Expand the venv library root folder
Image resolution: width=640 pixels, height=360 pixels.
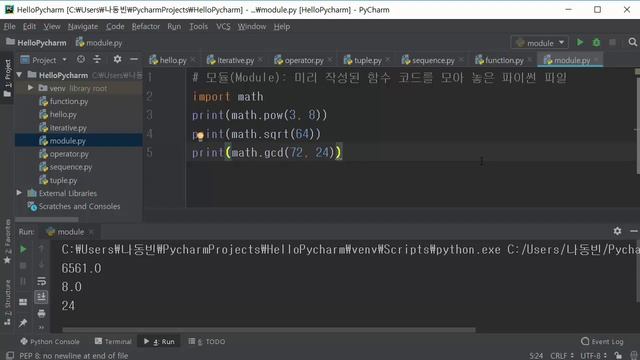click(x=30, y=88)
